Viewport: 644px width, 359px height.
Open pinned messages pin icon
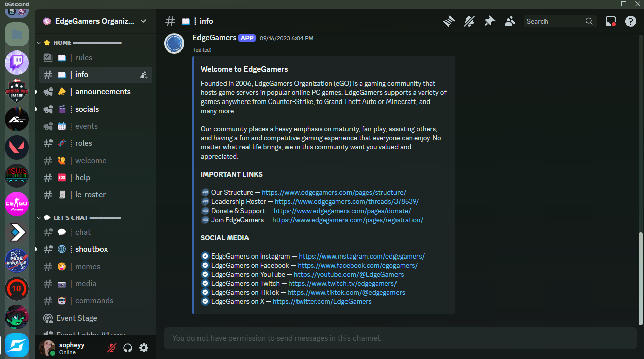pos(489,21)
